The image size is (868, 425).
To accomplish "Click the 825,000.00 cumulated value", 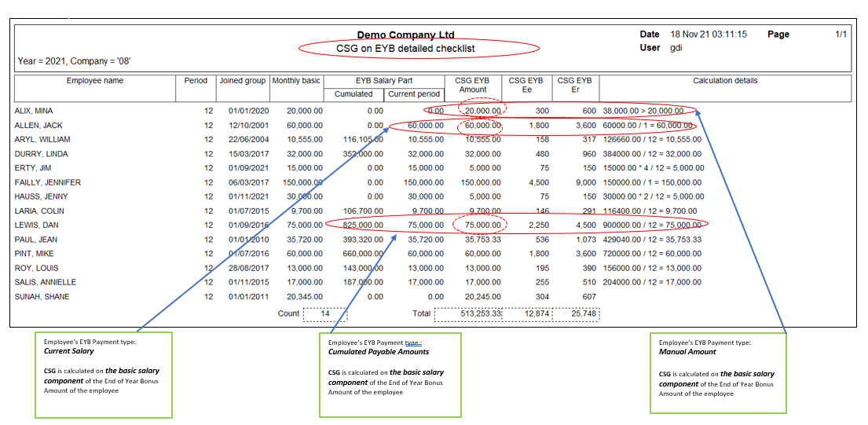I will 358,225.
